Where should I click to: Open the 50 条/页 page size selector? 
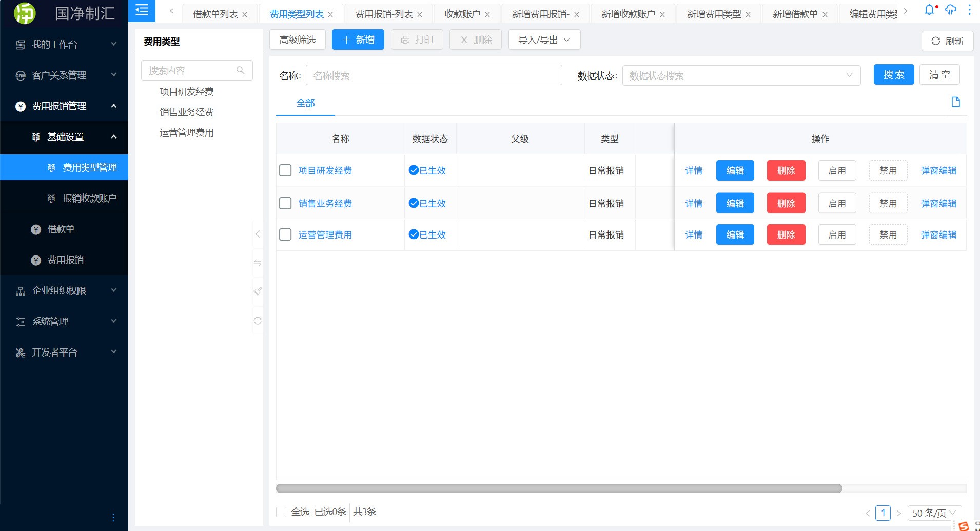934,513
